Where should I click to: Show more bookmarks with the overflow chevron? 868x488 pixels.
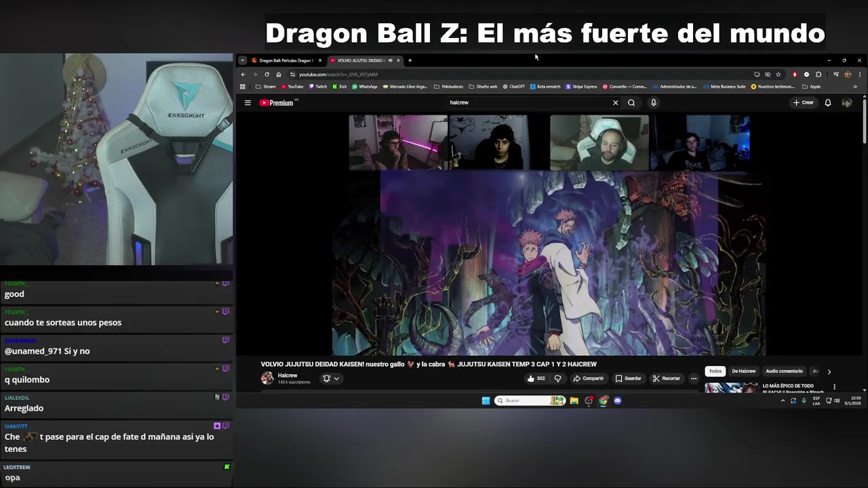tap(855, 87)
